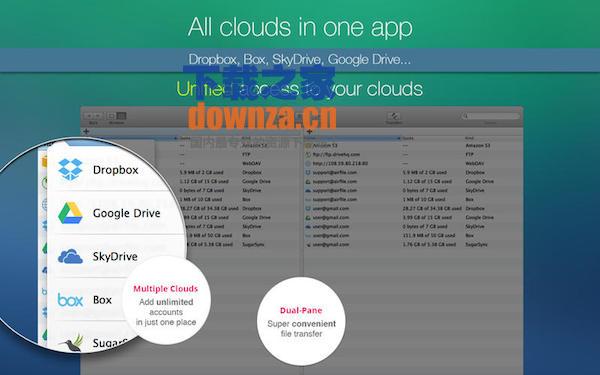
Task: Click the WebDAV kind cell in left pane
Action: tap(251, 163)
